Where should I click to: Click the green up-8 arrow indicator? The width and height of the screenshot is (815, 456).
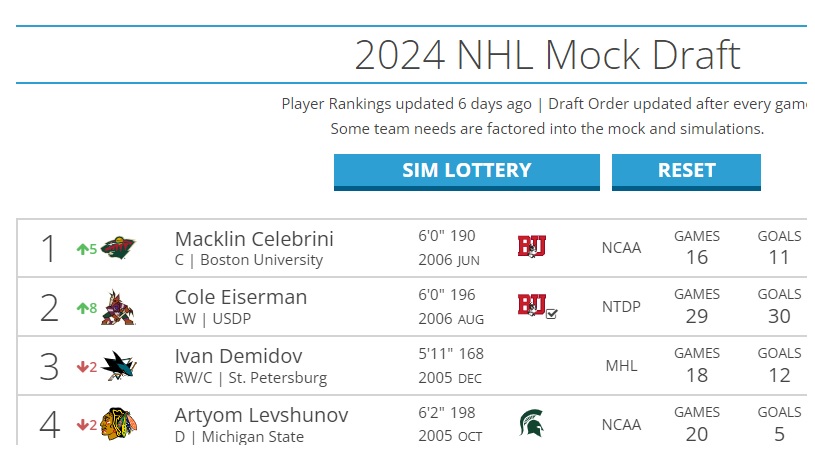[x=87, y=308]
